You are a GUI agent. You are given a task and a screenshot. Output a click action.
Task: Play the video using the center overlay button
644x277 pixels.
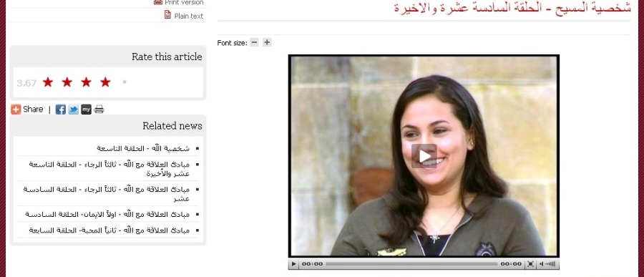424,156
